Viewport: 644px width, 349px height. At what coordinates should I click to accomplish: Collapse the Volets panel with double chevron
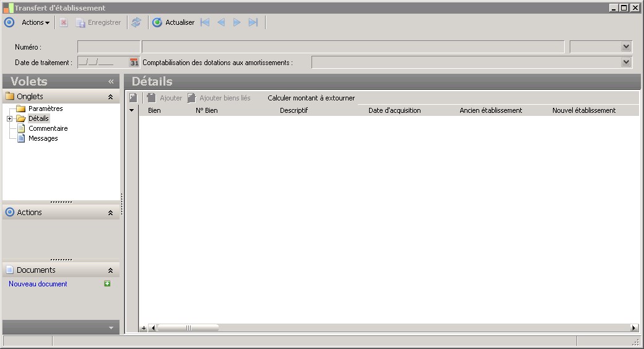(111, 81)
